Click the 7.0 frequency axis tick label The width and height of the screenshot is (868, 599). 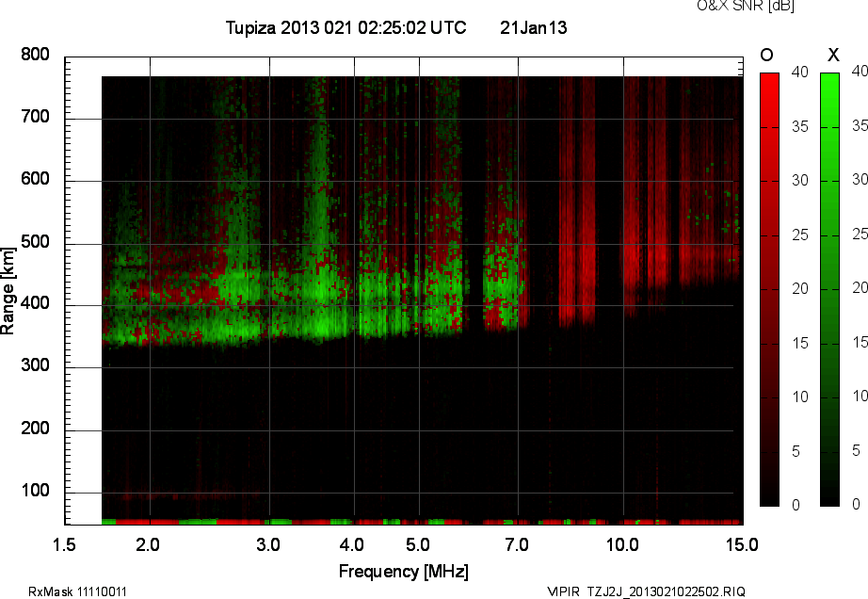(517, 544)
